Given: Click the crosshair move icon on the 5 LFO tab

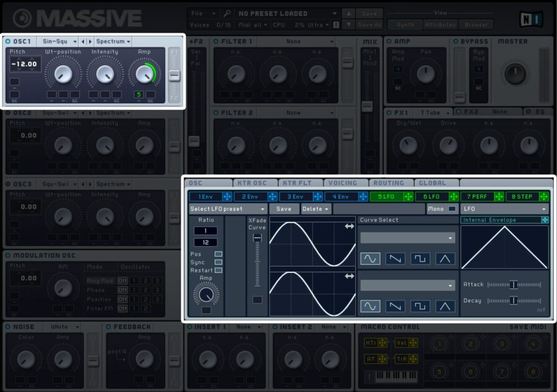Looking at the screenshot, I should coord(408,197).
